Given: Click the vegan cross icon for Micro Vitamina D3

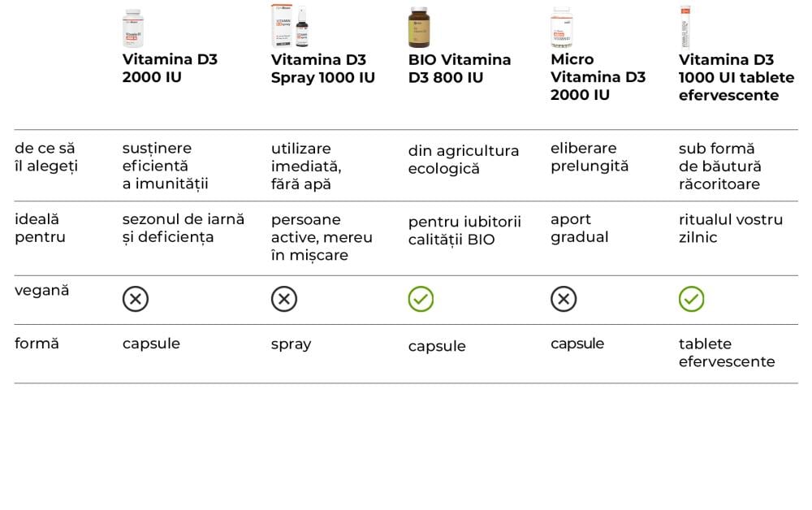Looking at the screenshot, I should point(564,299).
